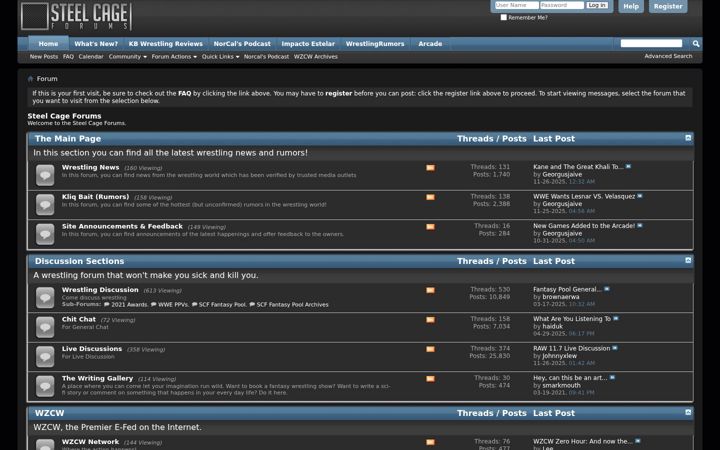Open the RSS feed for Kliq Bait (Rumors)
The image size is (720, 450).
click(x=430, y=197)
